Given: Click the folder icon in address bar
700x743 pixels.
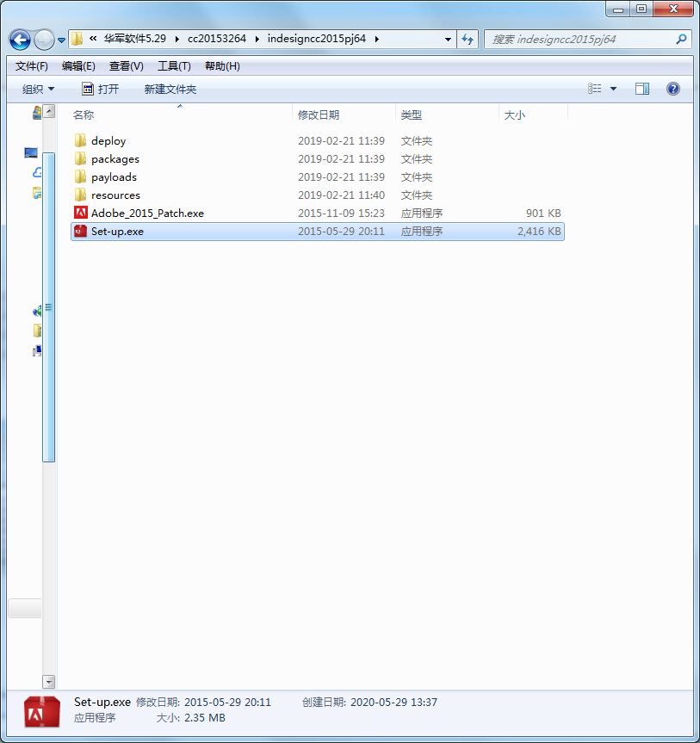Looking at the screenshot, I should pyautogui.click(x=77, y=39).
